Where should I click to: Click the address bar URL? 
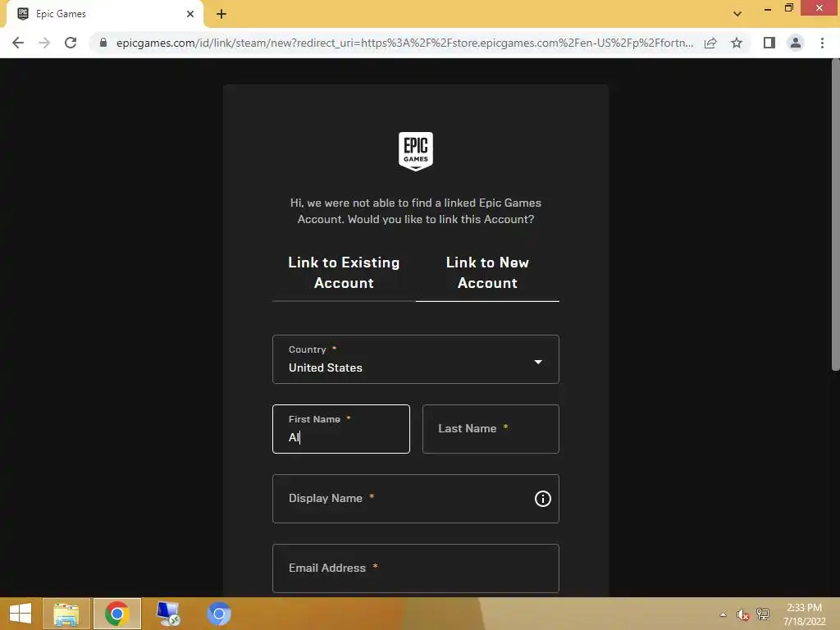pos(404,43)
